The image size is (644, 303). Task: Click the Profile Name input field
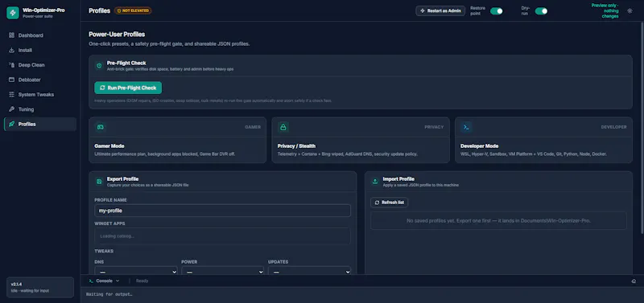click(223, 211)
